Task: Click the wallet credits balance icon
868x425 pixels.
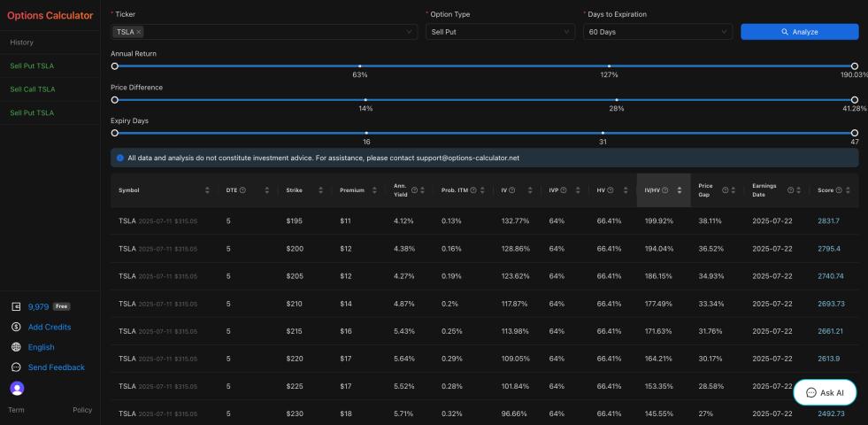Action: [16, 307]
